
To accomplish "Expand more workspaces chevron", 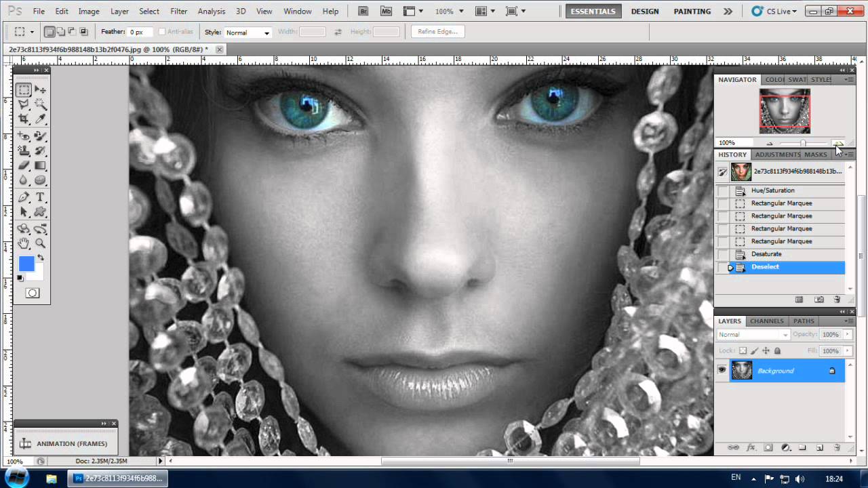I will pos(728,12).
